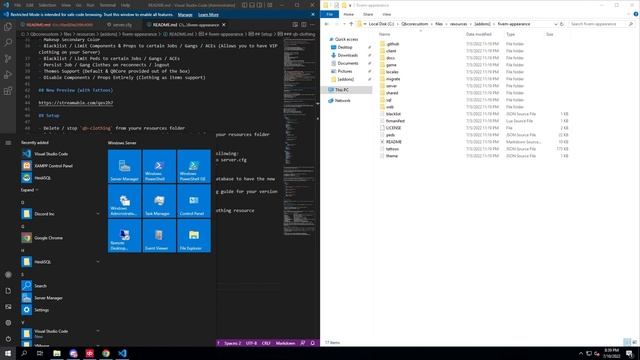The image size is (640, 360).
Task: Open Run and Debug view in VS Code
Action: (x=8, y=75)
